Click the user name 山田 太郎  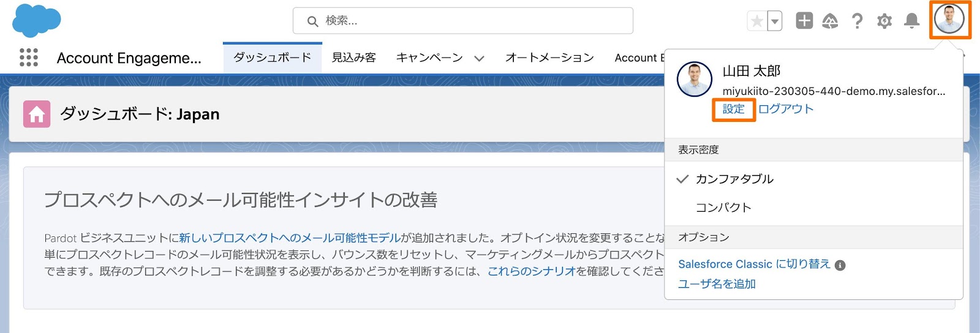[x=752, y=71]
